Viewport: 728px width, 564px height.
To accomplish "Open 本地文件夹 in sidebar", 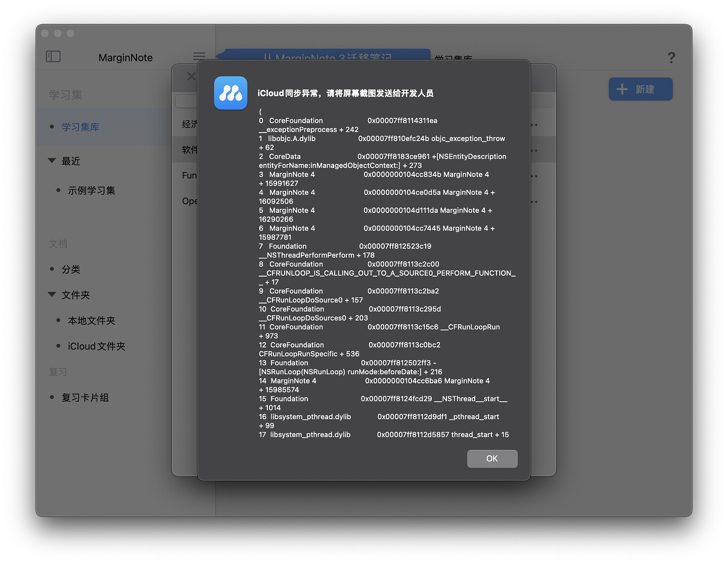I will coord(92,321).
